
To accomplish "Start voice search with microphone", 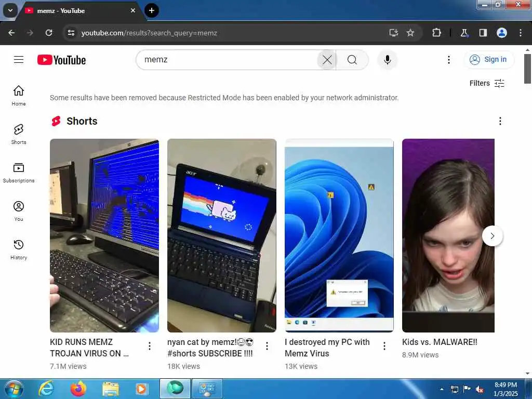I will coord(387,60).
